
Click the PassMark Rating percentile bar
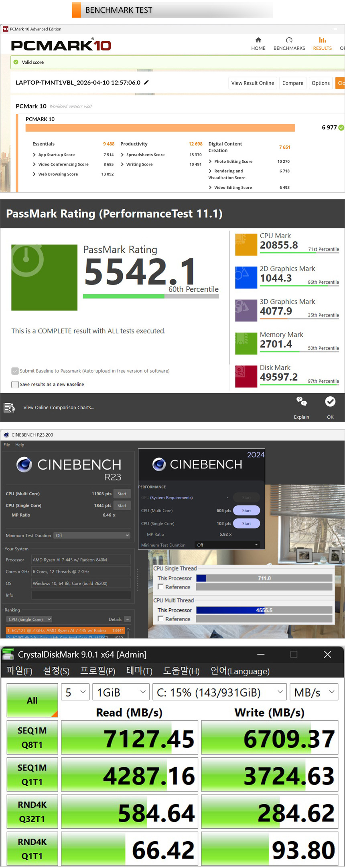(x=150, y=297)
